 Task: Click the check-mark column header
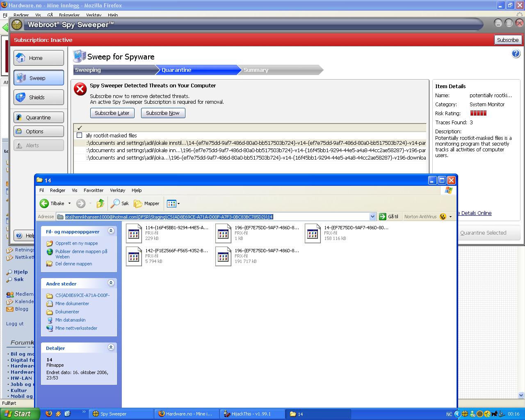coord(80,128)
